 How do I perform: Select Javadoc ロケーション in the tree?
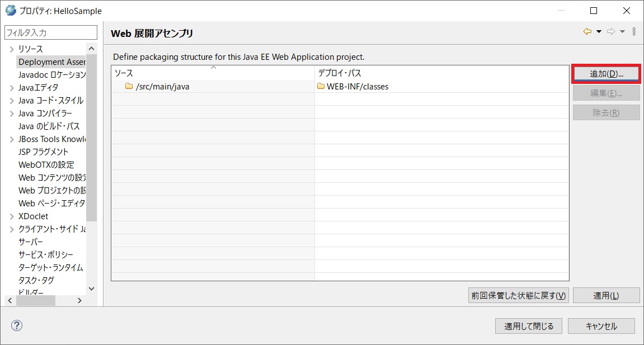click(x=51, y=75)
